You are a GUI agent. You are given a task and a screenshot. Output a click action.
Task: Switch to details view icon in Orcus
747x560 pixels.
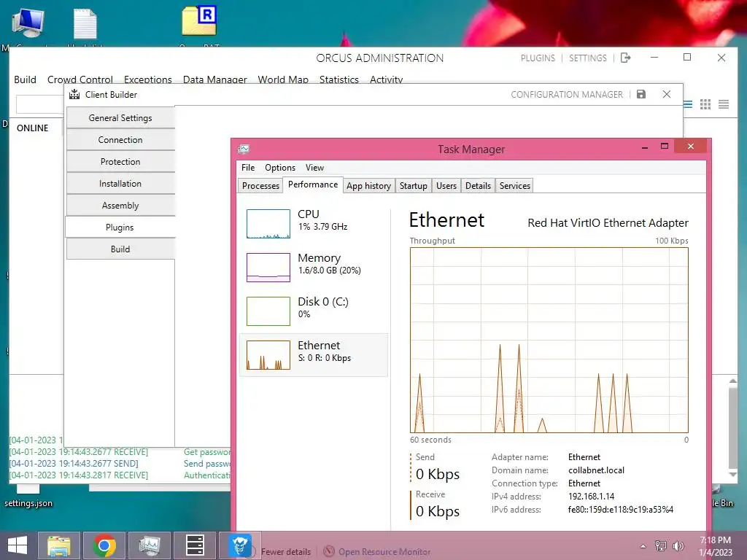point(724,104)
